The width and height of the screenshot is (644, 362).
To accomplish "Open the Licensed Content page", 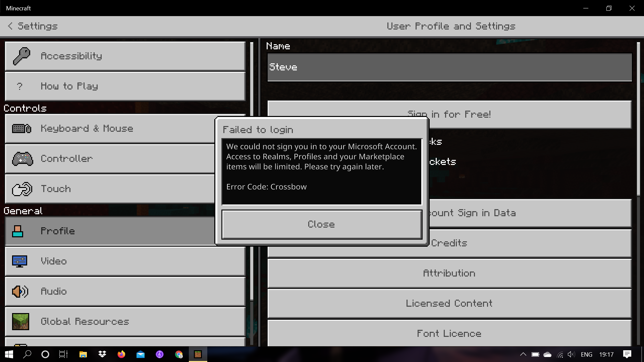I will point(449,303).
